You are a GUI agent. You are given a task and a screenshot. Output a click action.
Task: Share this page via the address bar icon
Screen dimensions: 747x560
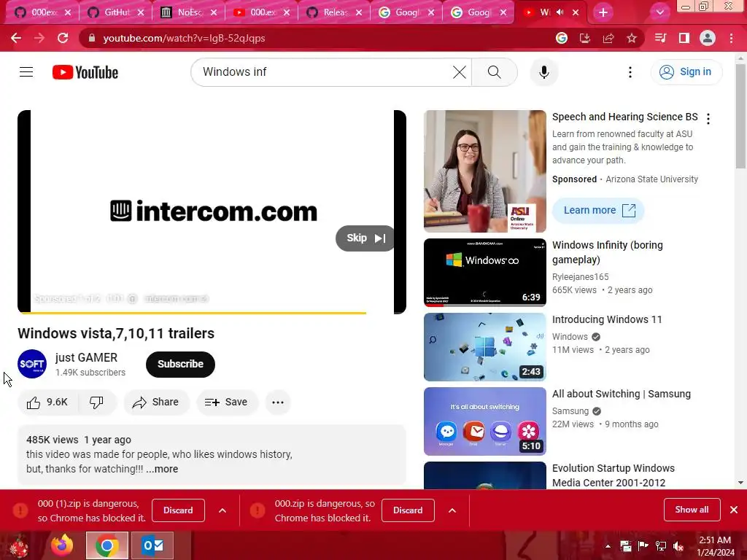(608, 38)
